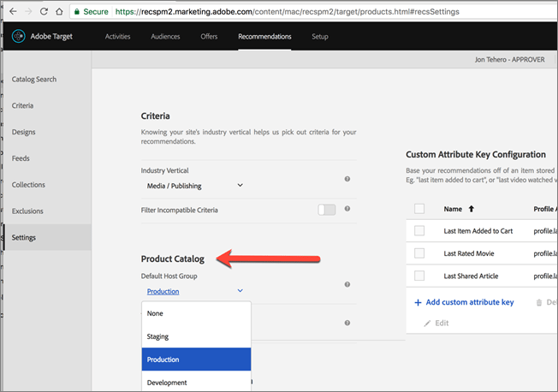Click the browser back arrow

14,12
